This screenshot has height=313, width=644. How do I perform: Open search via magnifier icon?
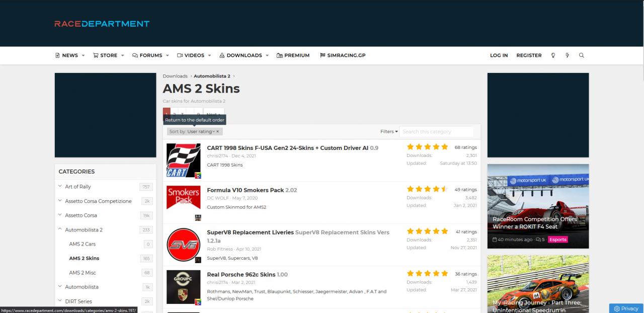point(582,55)
